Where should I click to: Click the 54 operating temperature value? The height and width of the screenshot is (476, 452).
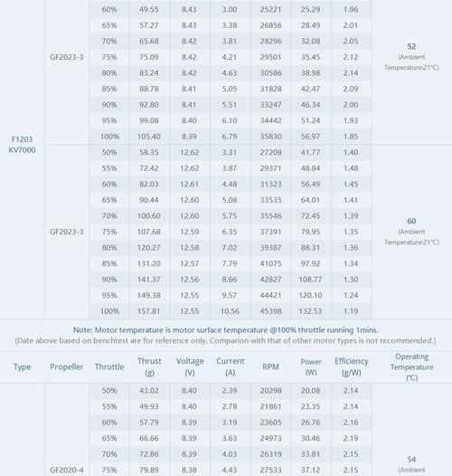click(x=411, y=460)
